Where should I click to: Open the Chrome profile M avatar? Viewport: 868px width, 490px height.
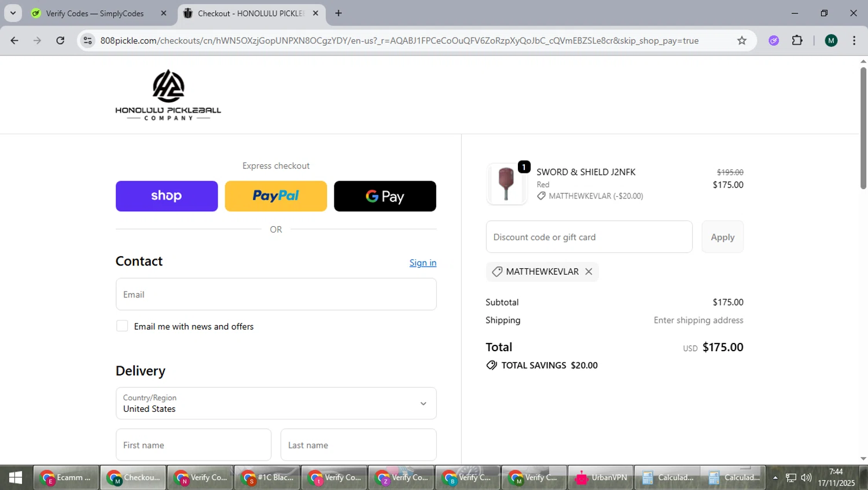point(831,40)
